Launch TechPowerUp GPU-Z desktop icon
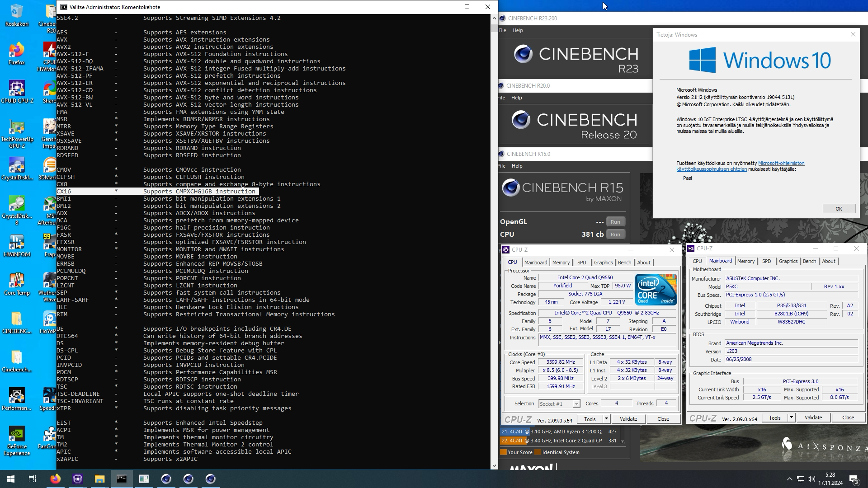868x488 pixels. click(x=17, y=134)
